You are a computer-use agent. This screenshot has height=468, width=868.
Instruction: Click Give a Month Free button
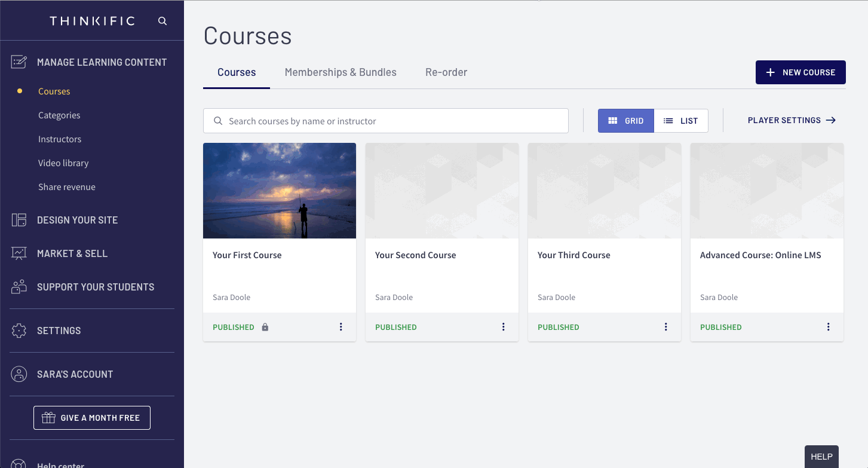[92, 418]
